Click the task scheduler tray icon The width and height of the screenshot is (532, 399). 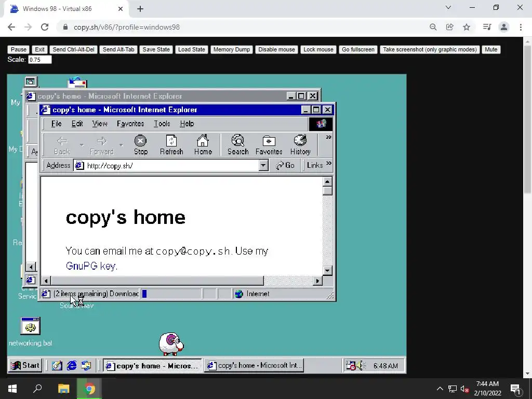[351, 365]
